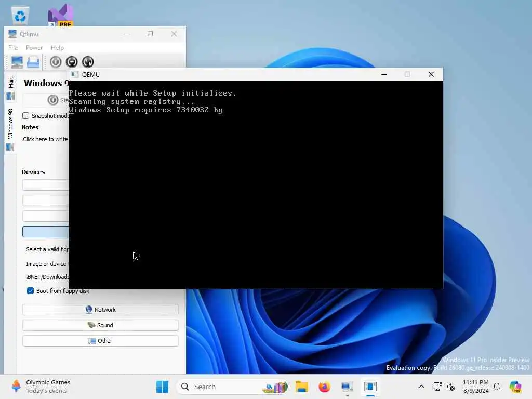
Task: Open network status in system tray
Action: click(x=437, y=387)
